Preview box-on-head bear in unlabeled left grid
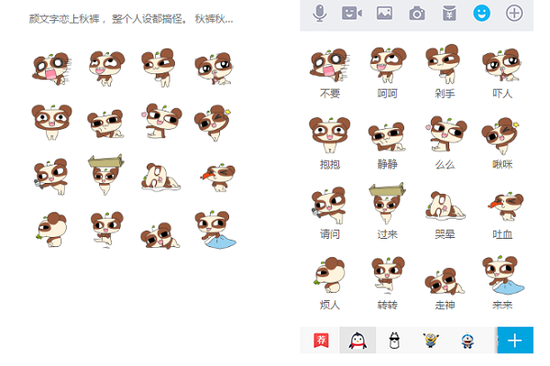Image resolution: width=550 pixels, height=366 pixels. click(x=106, y=174)
